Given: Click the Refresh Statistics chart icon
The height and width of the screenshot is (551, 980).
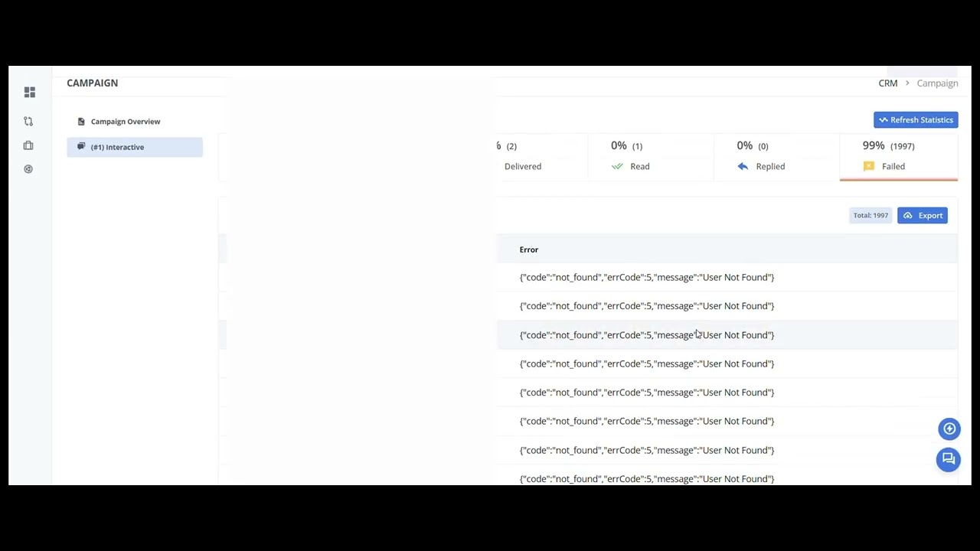Looking at the screenshot, I should coord(884,120).
